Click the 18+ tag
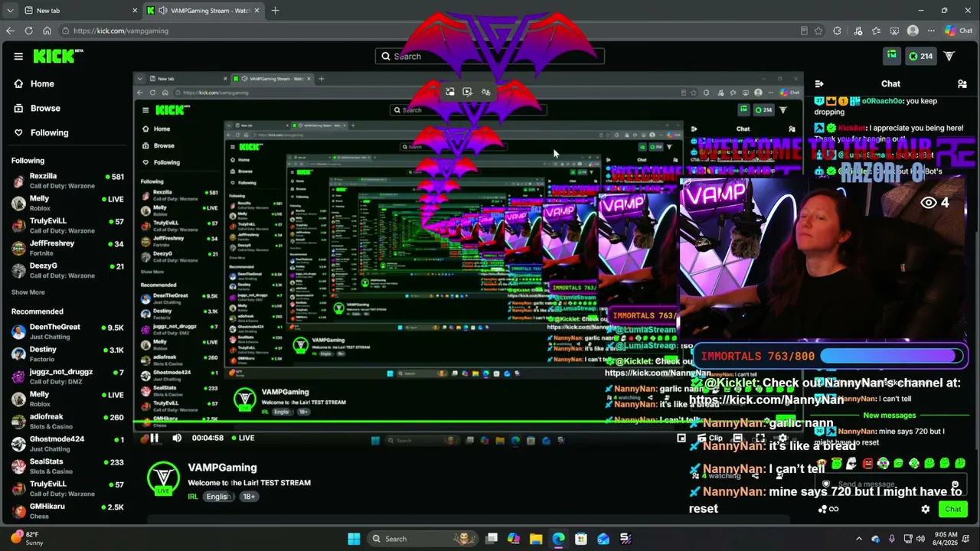 click(x=249, y=497)
